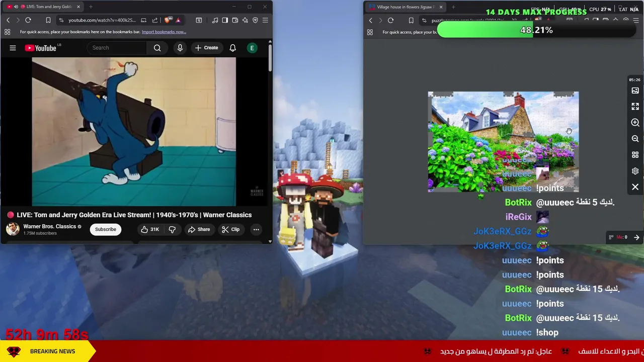Open Brave VPN shield icon in YouTube window
Screen dimensions: 644x362
(x=255, y=20)
